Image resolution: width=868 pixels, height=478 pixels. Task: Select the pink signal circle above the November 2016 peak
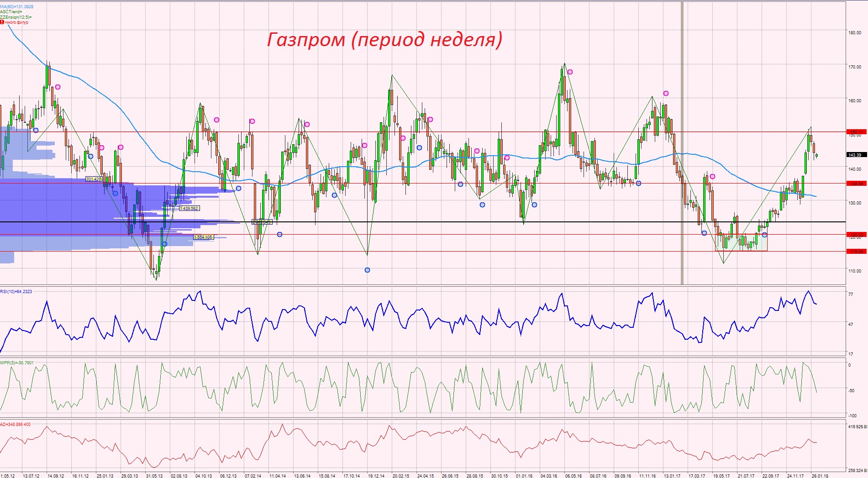click(666, 94)
